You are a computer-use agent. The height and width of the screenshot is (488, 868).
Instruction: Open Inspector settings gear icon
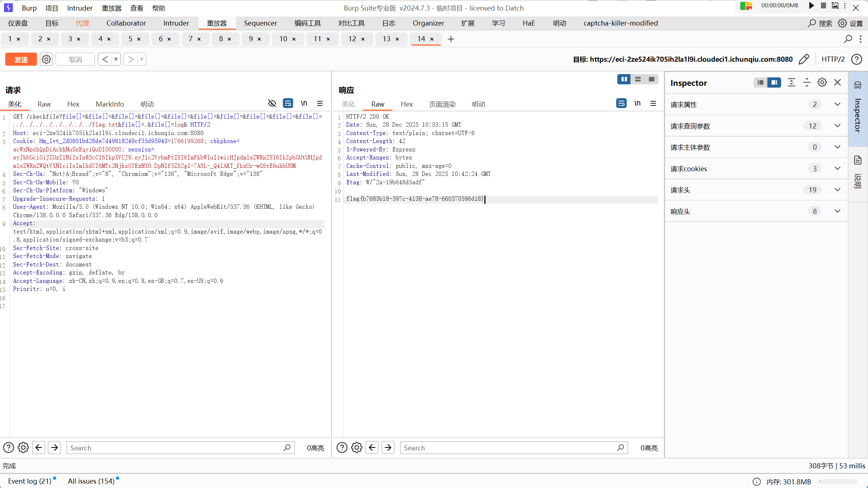(822, 83)
